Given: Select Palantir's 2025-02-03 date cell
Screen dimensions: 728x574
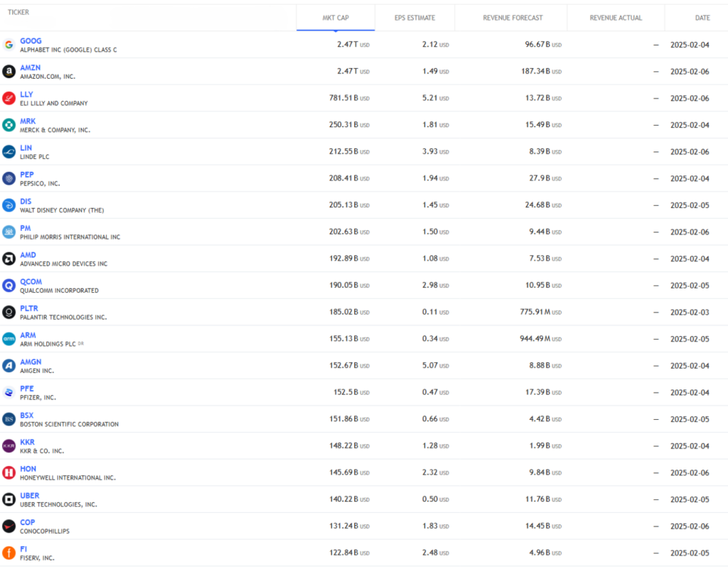Looking at the screenshot, I should point(690,313).
